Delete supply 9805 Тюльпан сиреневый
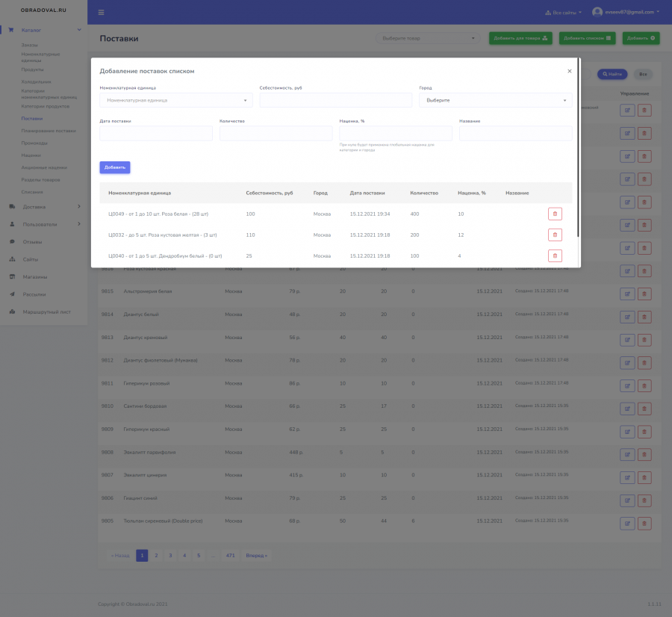672x617 pixels. click(x=644, y=524)
